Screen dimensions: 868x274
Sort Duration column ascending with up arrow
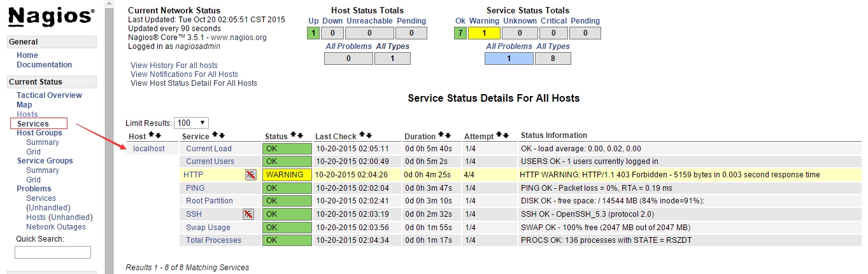[441, 136]
